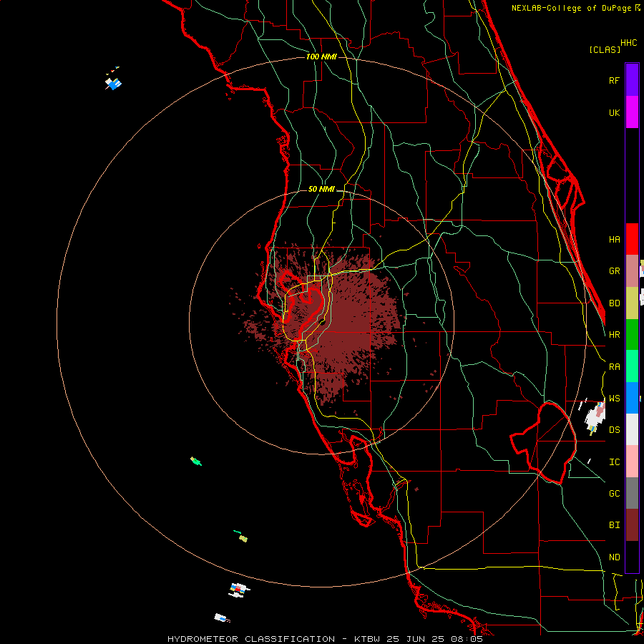Click the gray GC legend swatch
Screen dimensions: 644x644
(632, 493)
